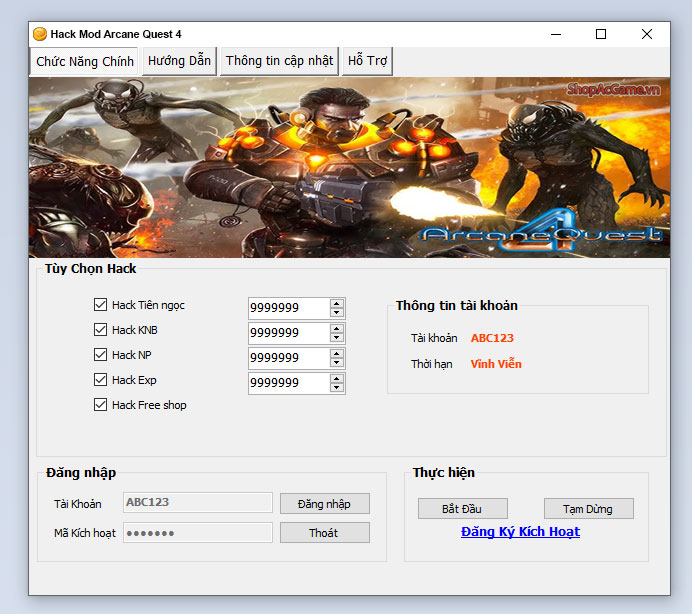Click the gold coin app icon in title bar
The width and height of the screenshot is (693, 616).
pos(40,34)
